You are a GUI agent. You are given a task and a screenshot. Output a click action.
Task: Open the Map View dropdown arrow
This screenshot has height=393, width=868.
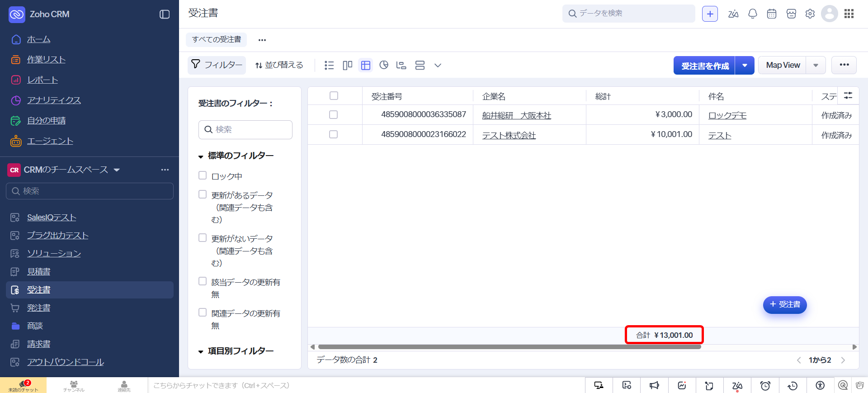(816, 66)
